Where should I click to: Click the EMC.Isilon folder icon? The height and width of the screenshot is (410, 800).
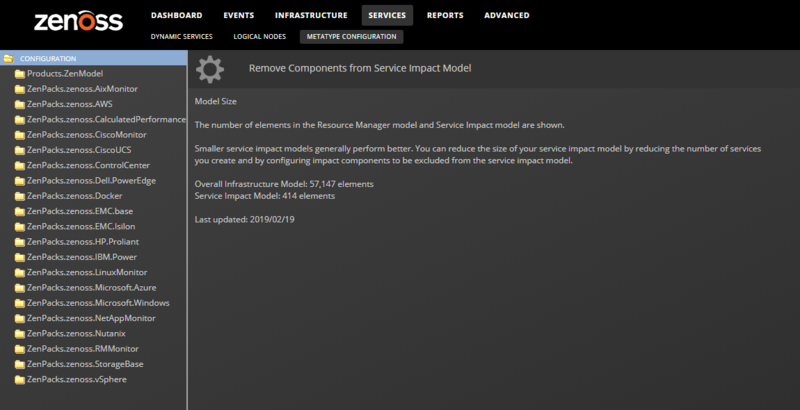pos(20,227)
